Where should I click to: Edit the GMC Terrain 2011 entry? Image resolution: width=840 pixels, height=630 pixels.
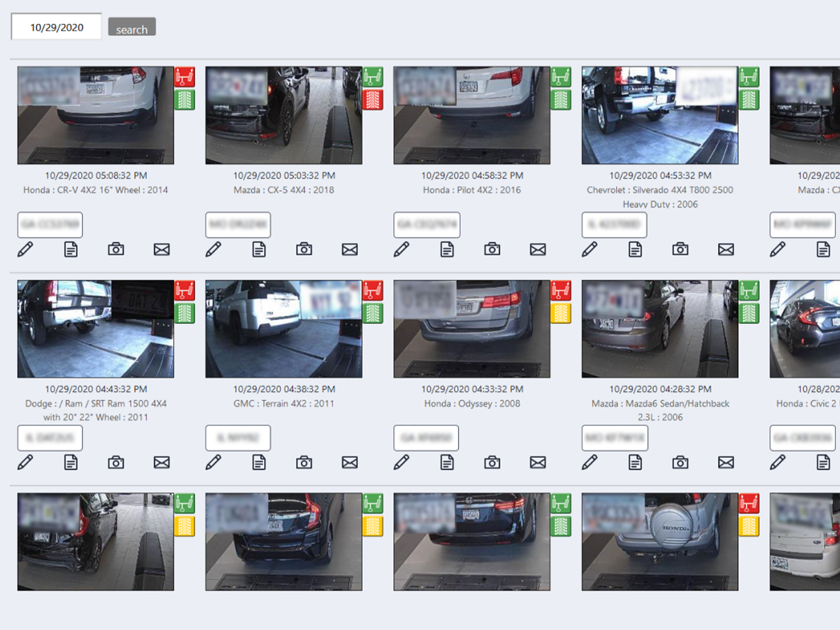[213, 463]
